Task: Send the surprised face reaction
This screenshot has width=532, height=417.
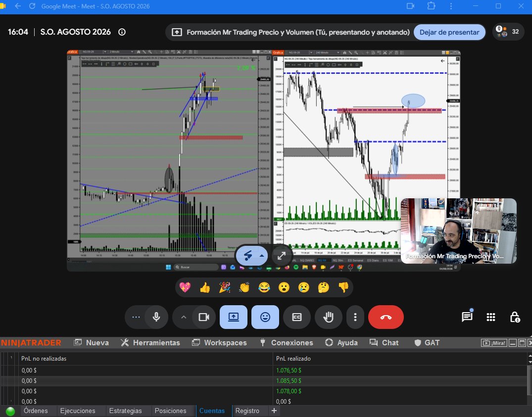Action: point(284,287)
